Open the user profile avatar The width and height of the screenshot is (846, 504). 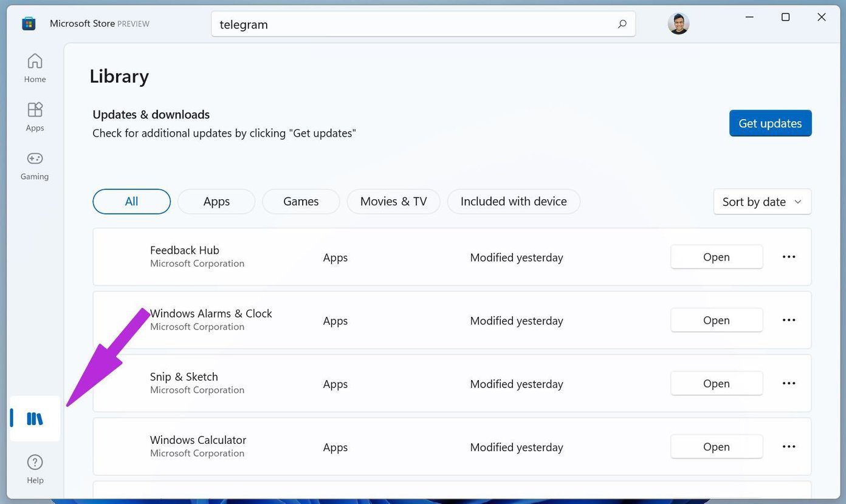(678, 24)
